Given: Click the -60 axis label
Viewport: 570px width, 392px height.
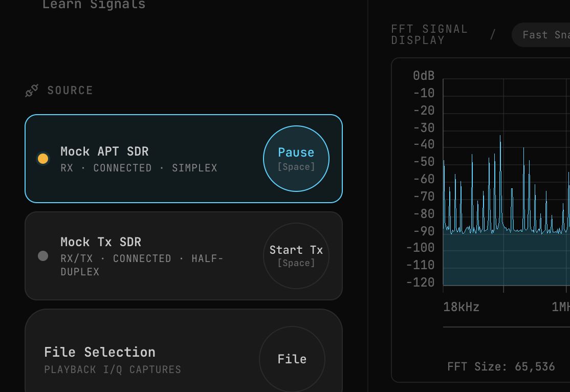Looking at the screenshot, I should tap(424, 179).
